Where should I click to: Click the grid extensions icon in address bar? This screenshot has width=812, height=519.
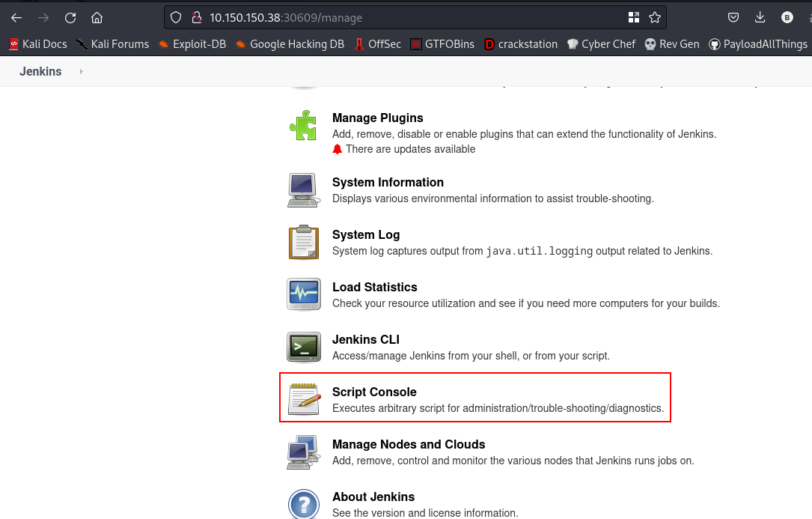[633, 18]
